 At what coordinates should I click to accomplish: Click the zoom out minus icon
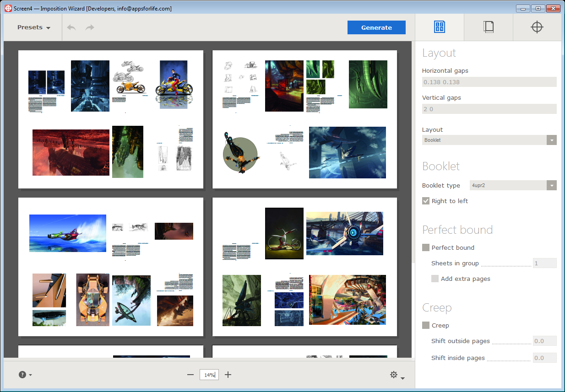[x=190, y=375]
